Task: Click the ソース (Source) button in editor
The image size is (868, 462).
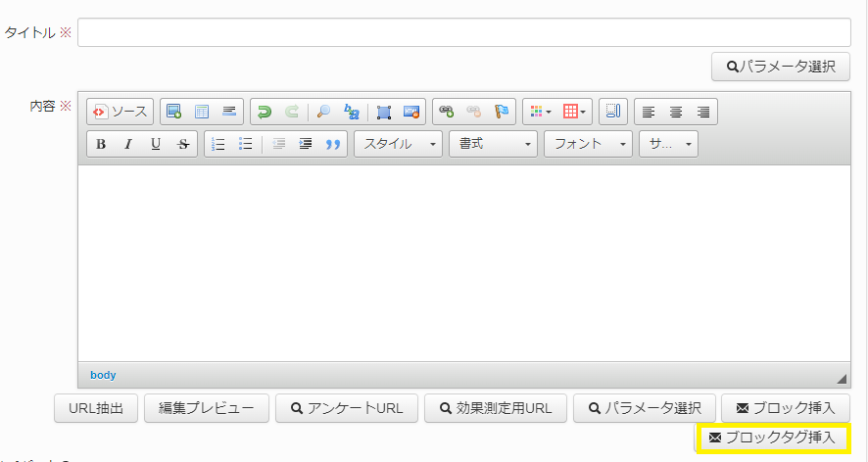Action: coord(121,112)
